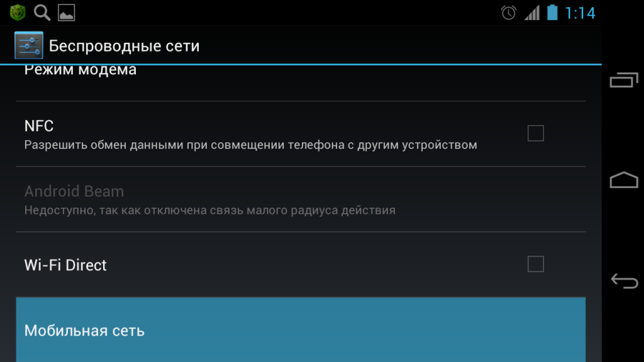The height and width of the screenshot is (362, 644).
Task: Open the Мобильная сеть settings entry
Action: tap(301, 330)
